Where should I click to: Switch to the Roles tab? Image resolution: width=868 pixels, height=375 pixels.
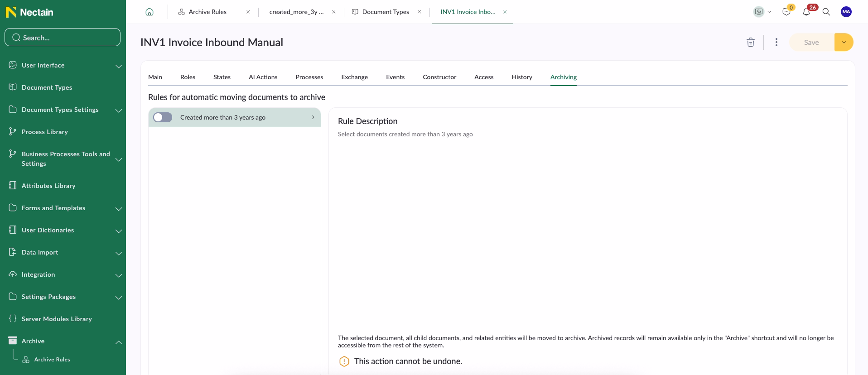[x=188, y=77]
